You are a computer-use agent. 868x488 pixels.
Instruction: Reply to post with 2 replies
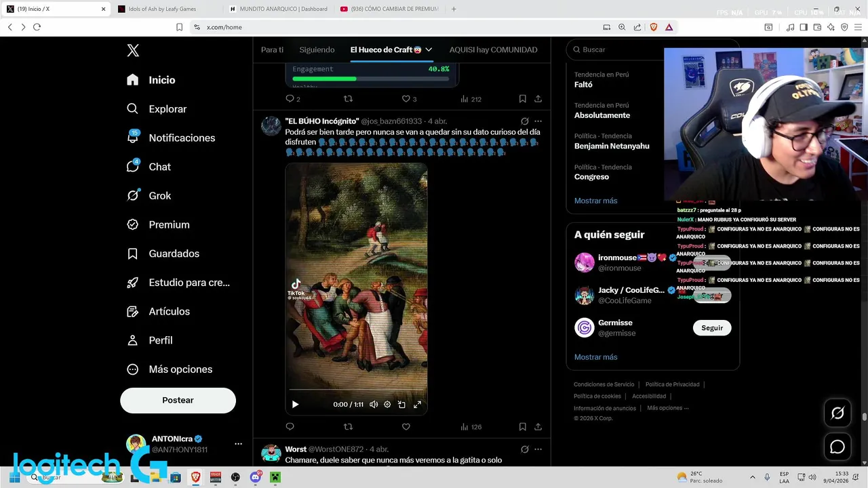coord(292,99)
